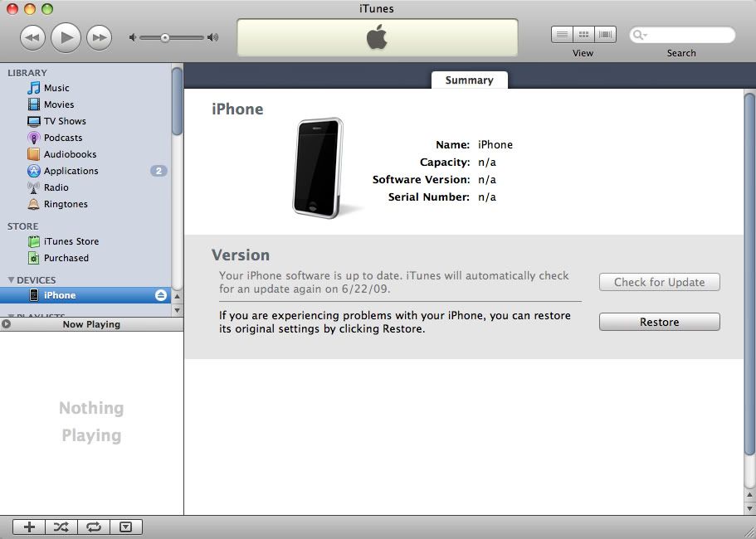Click the iPhone device icon in sidebar

[x=34, y=295]
